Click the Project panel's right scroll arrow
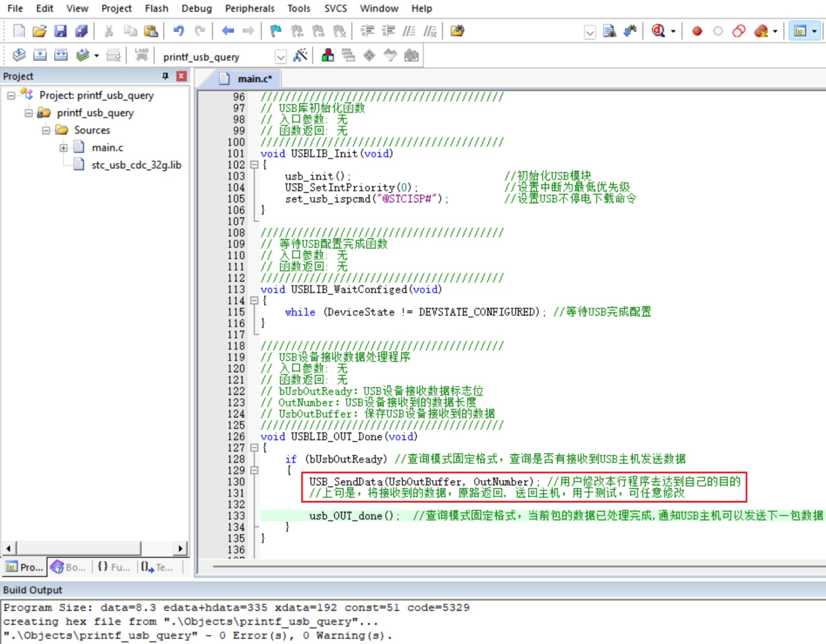Screen dimensions: 826x644 [180, 548]
